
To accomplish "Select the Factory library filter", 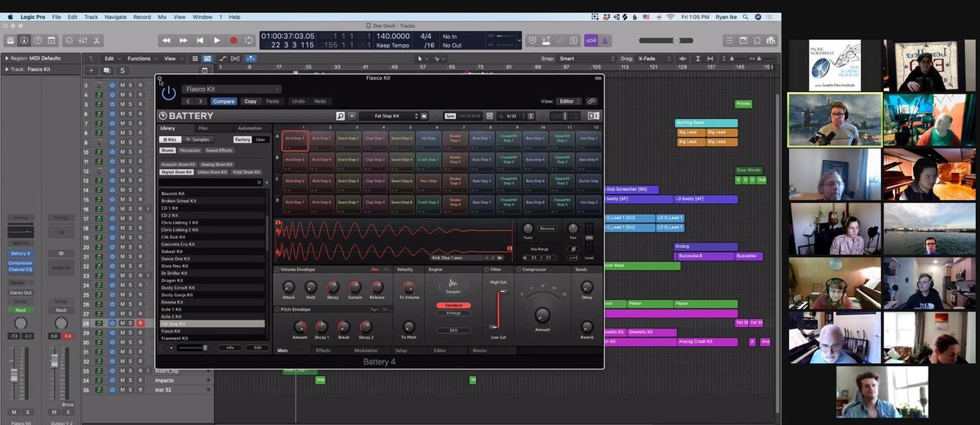I will coord(243,139).
